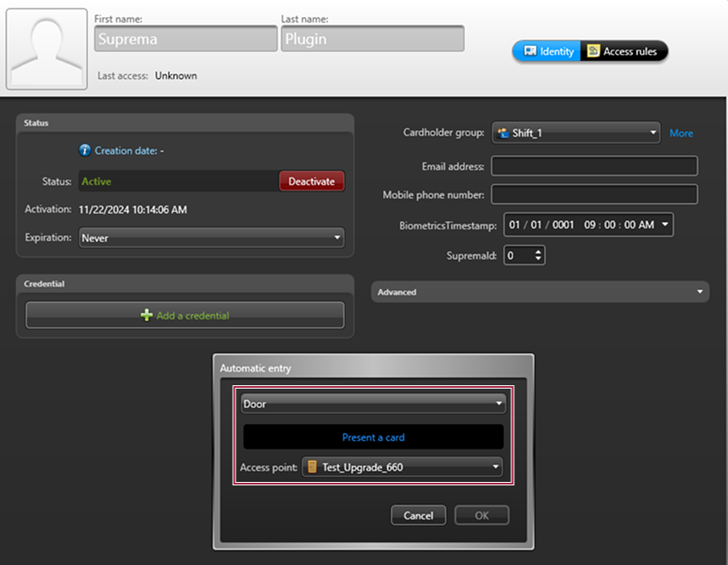Expand the Advanced section
This screenshot has width=728, height=565.
click(x=701, y=292)
